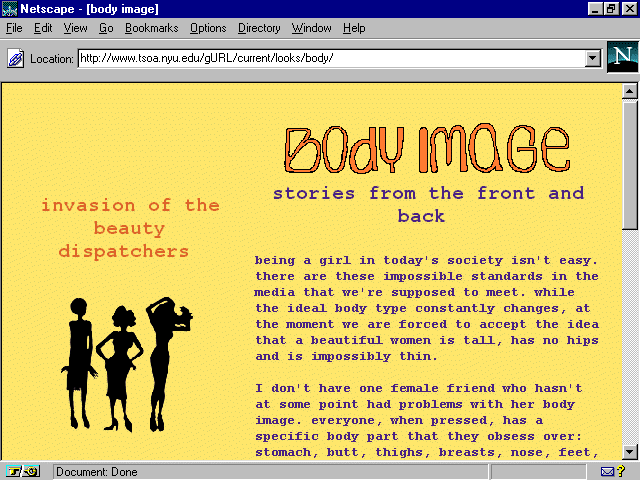Open the File menu
The image size is (640, 480).
point(14,28)
